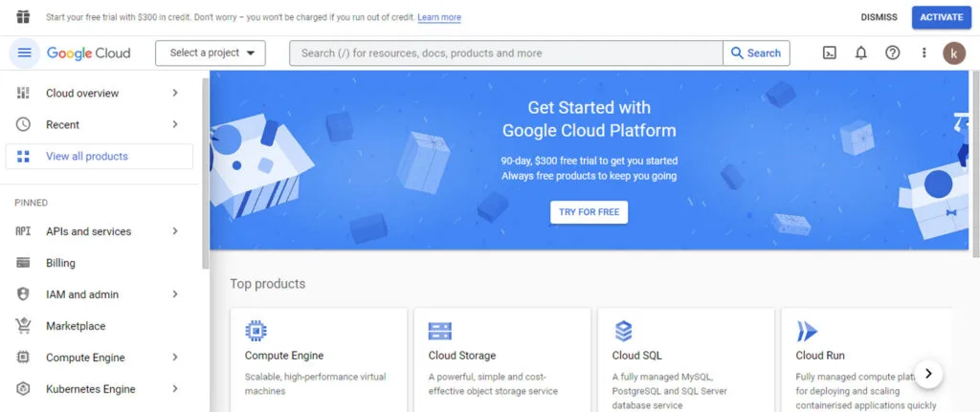Expand IAM and admin submenu chevron
Image resolution: width=980 pixels, height=412 pixels.
(x=175, y=294)
